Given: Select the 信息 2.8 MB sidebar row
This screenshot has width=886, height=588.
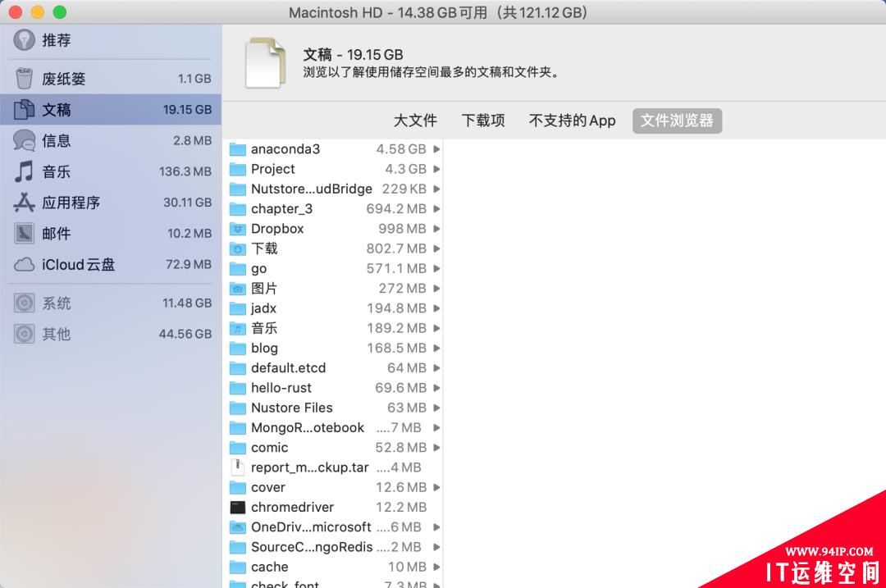Looking at the screenshot, I should [x=111, y=141].
